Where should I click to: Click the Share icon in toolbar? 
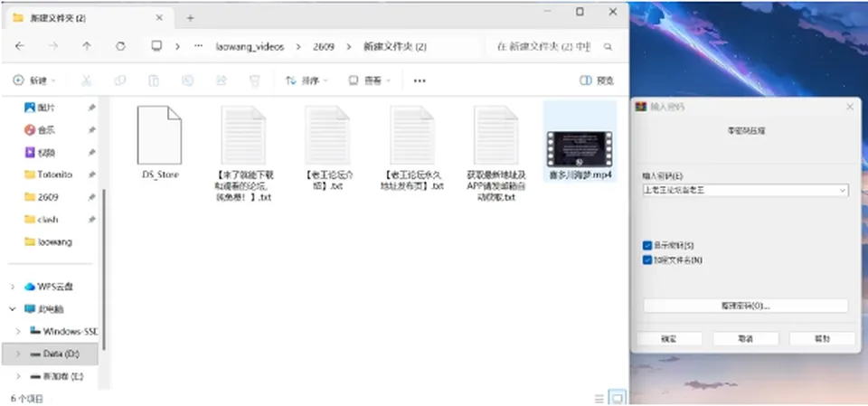[221, 80]
